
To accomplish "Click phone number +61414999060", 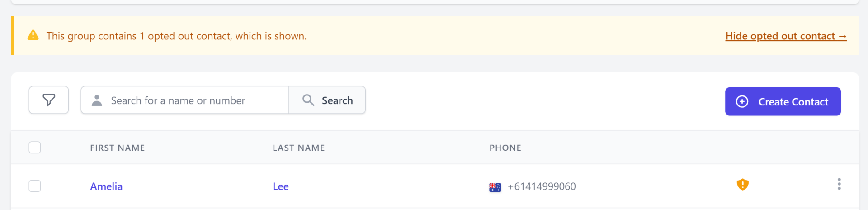I will tap(542, 186).
